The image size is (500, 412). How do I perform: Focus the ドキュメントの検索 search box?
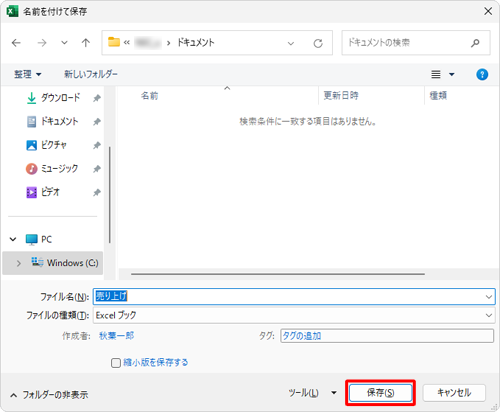pos(416,43)
